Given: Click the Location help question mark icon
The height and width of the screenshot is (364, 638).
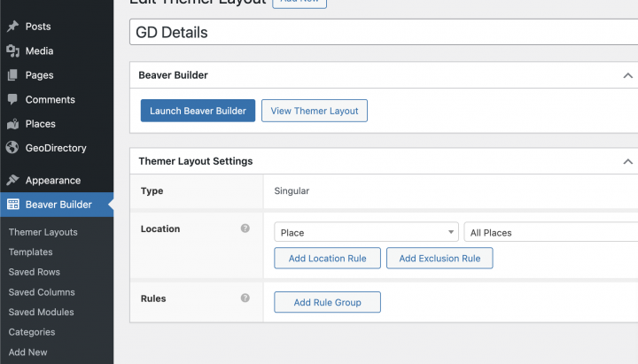Looking at the screenshot, I should coord(245,228).
